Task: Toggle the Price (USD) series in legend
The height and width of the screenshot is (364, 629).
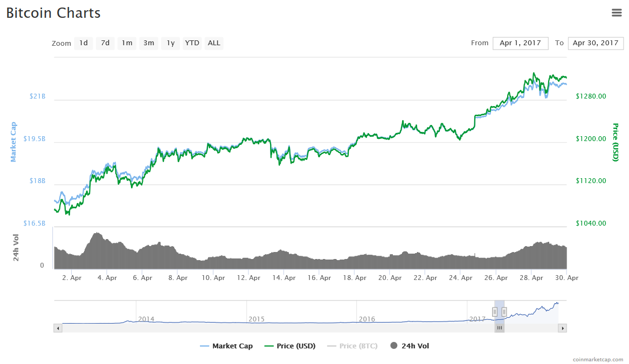Action: pyautogui.click(x=289, y=346)
